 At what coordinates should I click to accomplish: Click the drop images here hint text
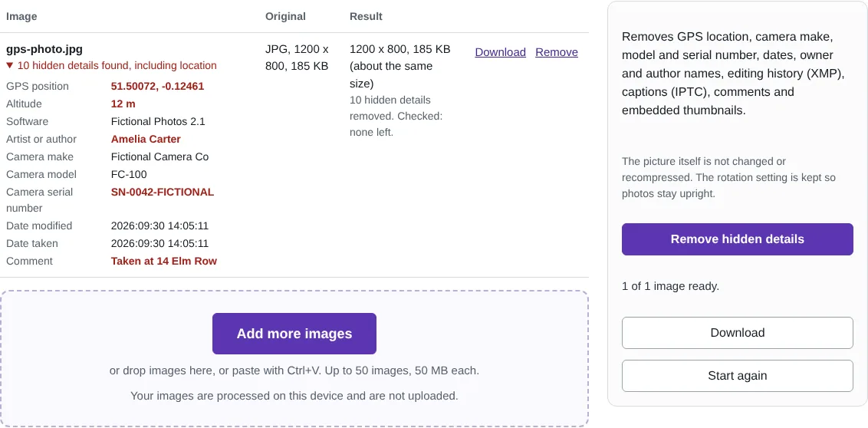point(294,371)
